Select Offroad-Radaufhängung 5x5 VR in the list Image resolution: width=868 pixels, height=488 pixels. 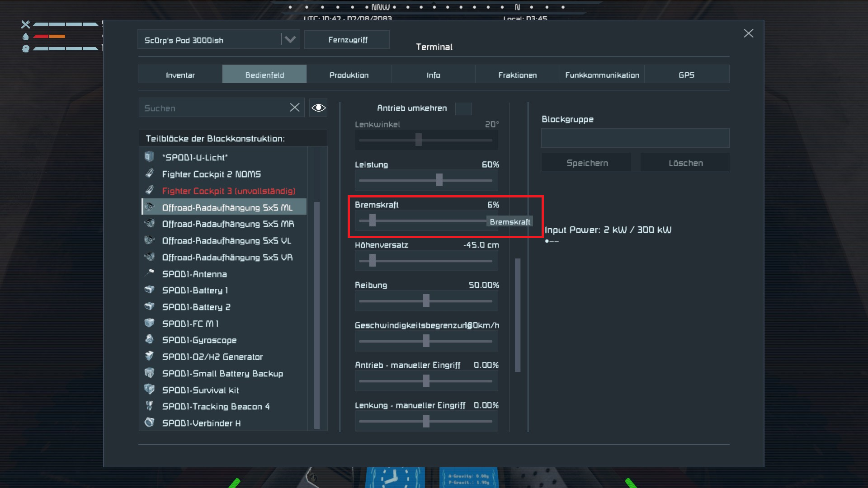pyautogui.click(x=227, y=257)
